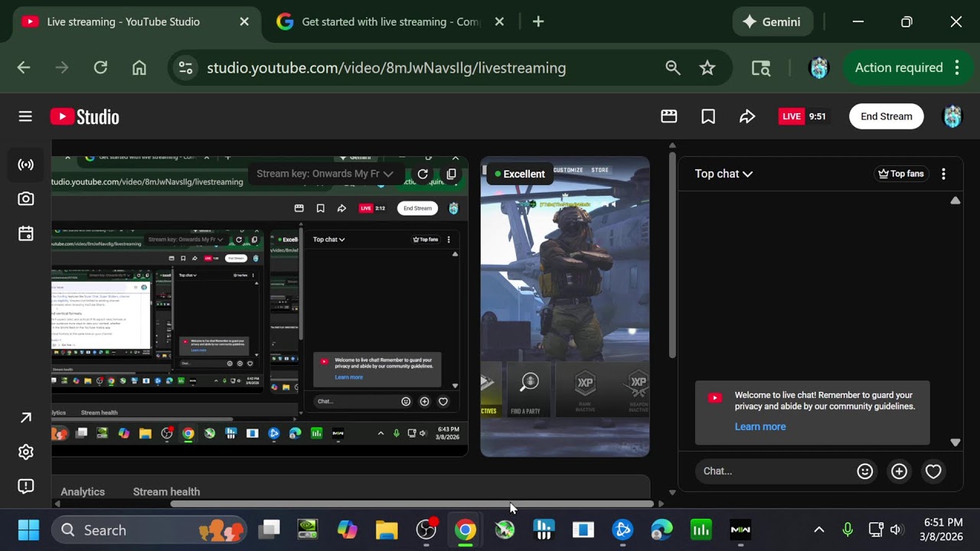The width and height of the screenshot is (980, 551).
Task: Click the End Stream button
Action: [887, 116]
